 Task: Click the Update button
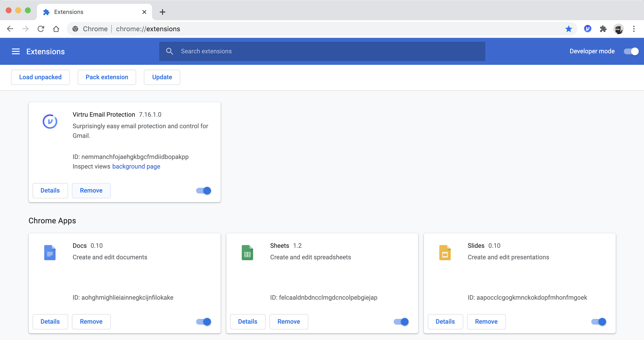(x=162, y=77)
